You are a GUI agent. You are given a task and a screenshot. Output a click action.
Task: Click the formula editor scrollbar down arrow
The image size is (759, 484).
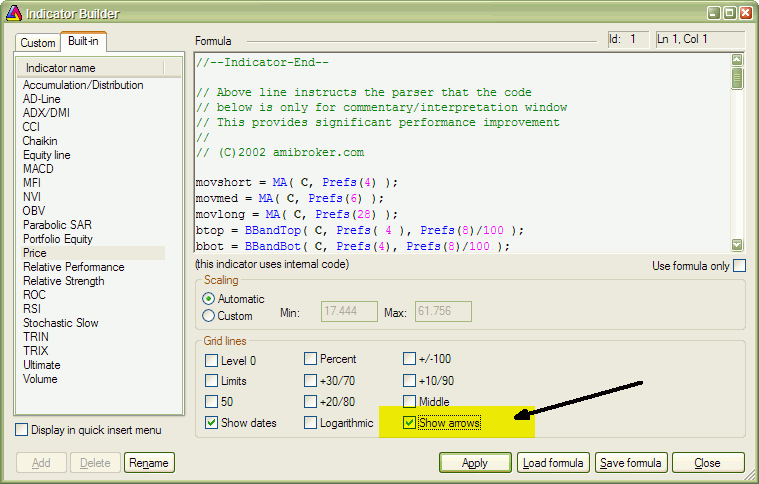pos(737,244)
